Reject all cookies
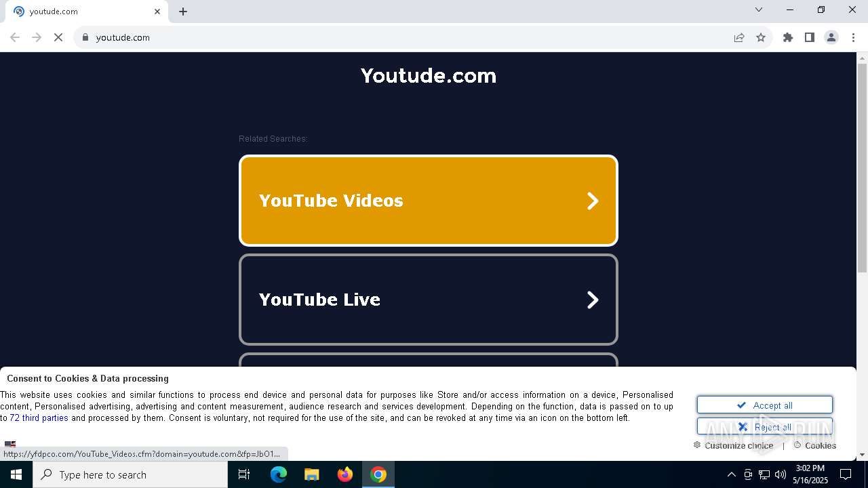 765,427
